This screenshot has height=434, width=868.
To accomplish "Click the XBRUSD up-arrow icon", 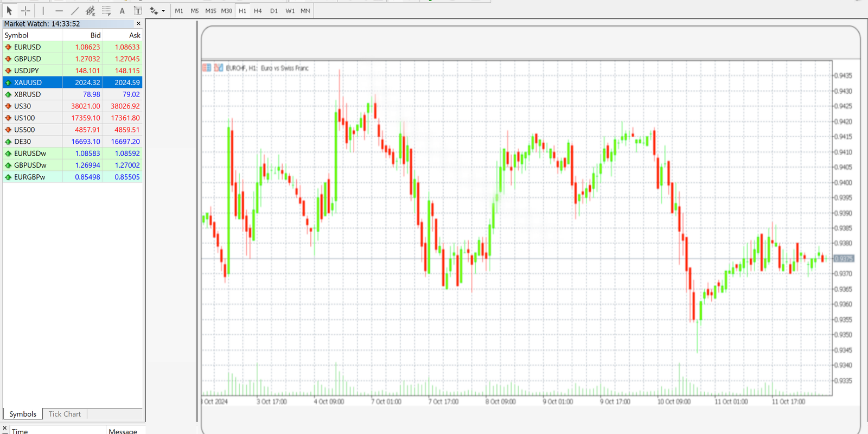I will pyautogui.click(x=8, y=94).
